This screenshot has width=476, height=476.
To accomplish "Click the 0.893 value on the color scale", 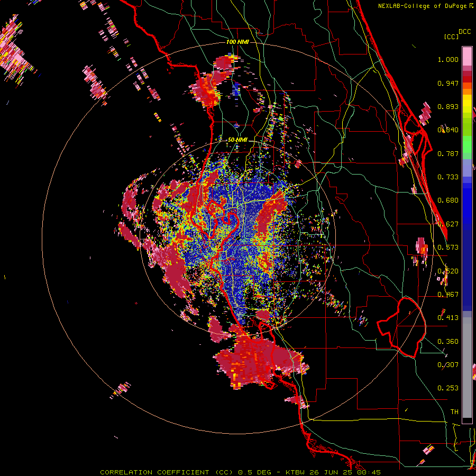I will pos(448,106).
